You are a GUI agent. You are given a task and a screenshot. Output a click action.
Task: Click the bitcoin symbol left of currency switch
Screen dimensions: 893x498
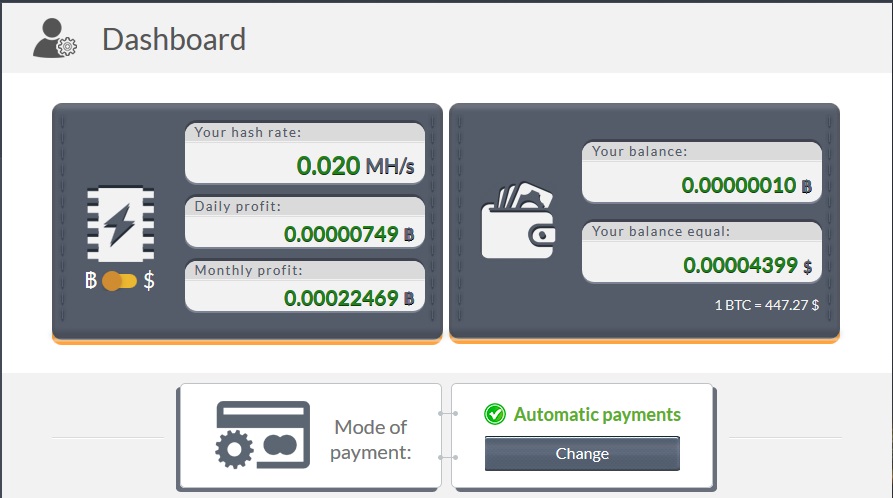tap(91, 281)
